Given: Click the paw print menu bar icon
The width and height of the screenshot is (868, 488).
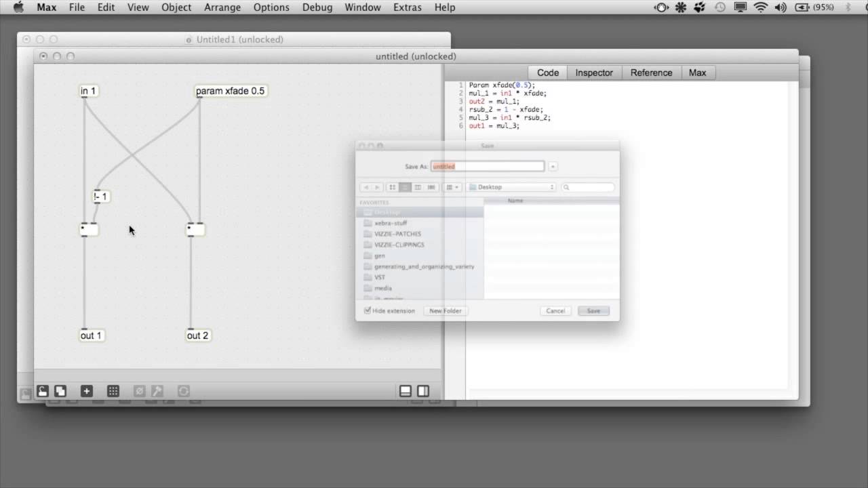Looking at the screenshot, I should click(701, 7).
